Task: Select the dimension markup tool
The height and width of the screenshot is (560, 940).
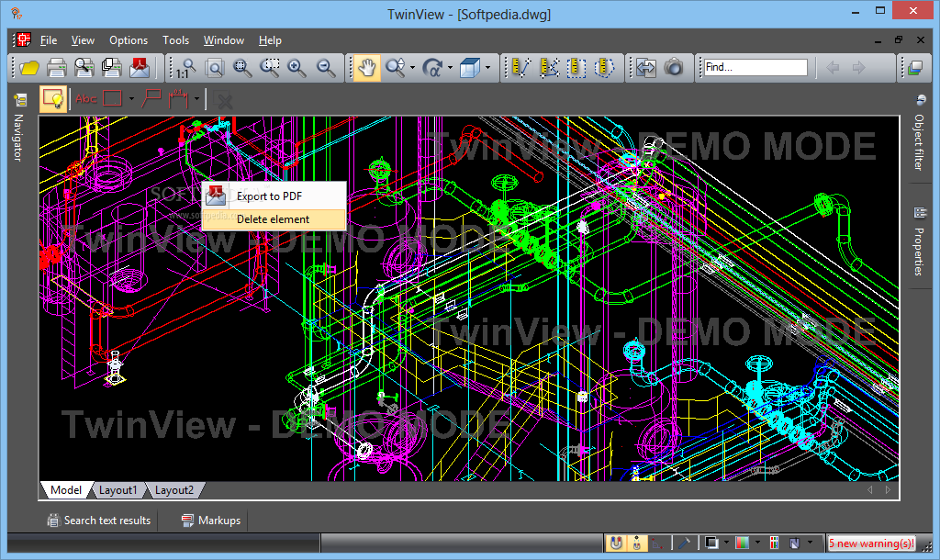Action: tap(179, 99)
